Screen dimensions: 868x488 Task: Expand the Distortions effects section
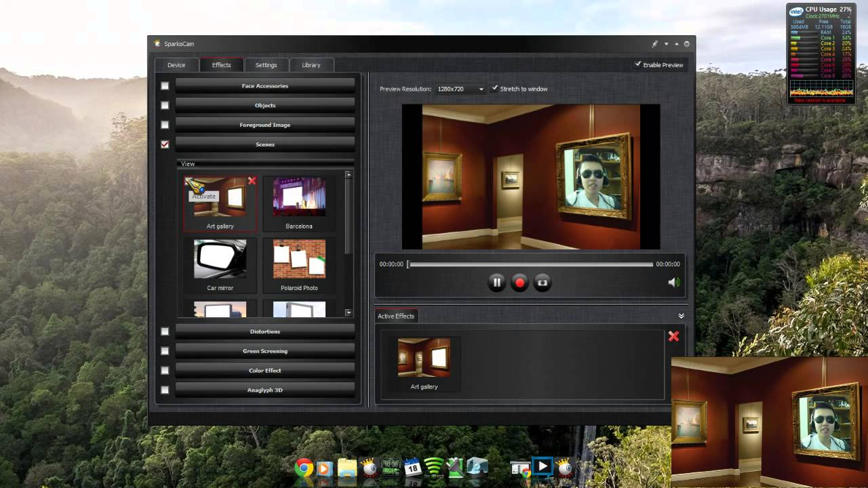coord(264,331)
